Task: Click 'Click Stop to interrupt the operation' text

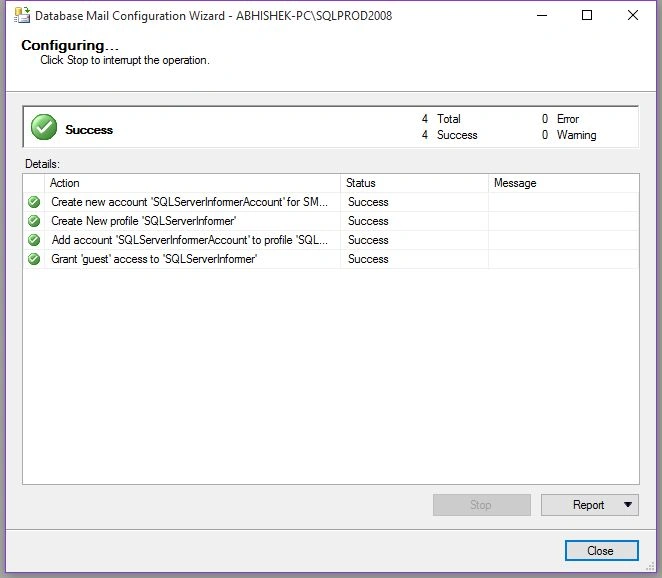Action: [125, 60]
